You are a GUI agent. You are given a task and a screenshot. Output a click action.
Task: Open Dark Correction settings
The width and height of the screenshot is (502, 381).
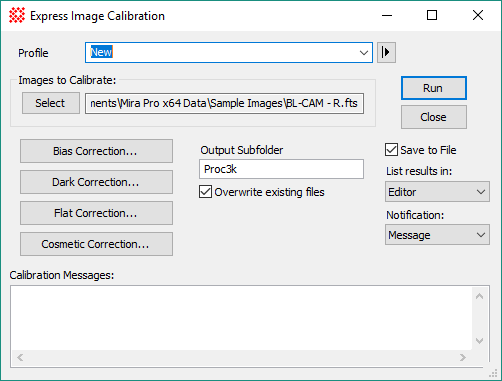pos(96,182)
